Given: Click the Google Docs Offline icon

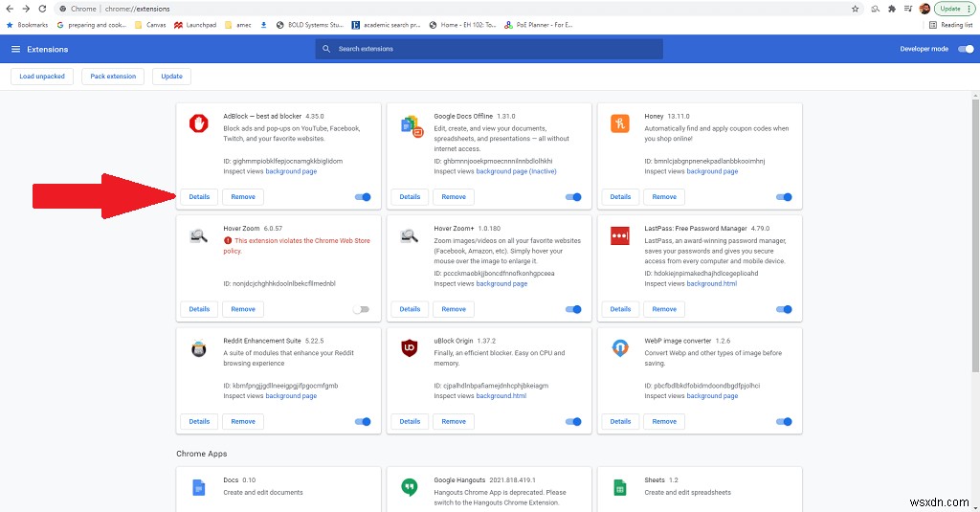Looking at the screenshot, I should [x=412, y=126].
